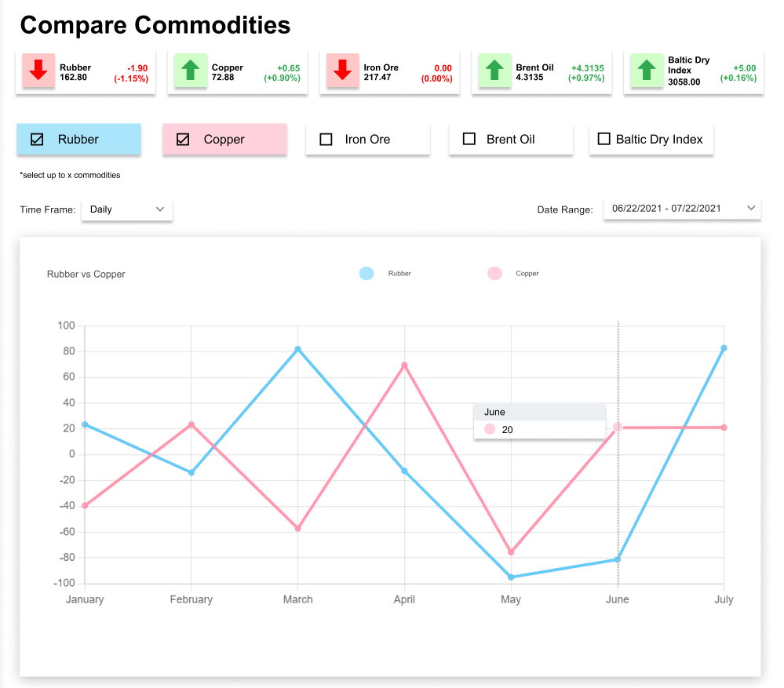Click the red down arrow on Rubber card
The width and height of the screenshot is (784, 688).
point(38,71)
